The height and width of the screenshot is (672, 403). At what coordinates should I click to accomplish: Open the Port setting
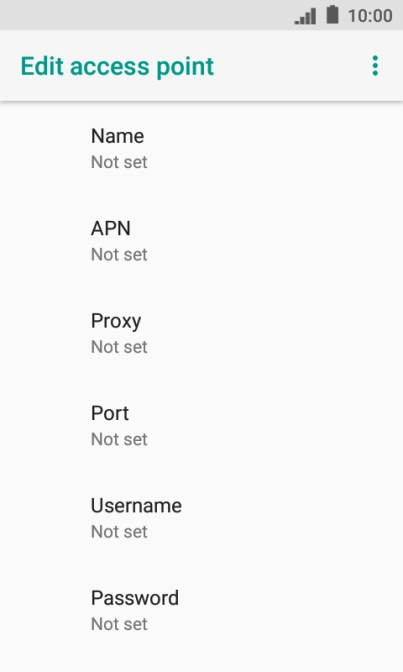pyautogui.click(x=202, y=426)
